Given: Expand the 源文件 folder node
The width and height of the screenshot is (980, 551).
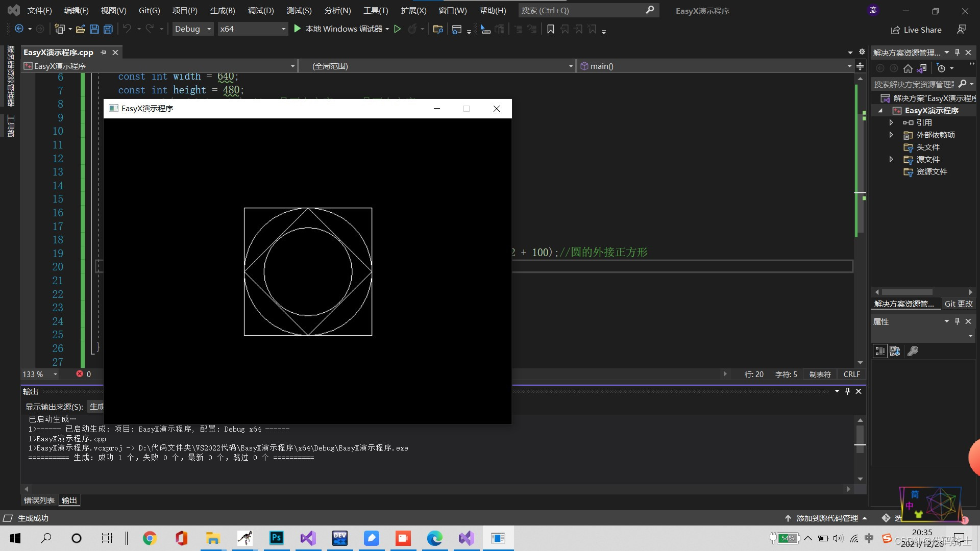Looking at the screenshot, I should [891, 160].
